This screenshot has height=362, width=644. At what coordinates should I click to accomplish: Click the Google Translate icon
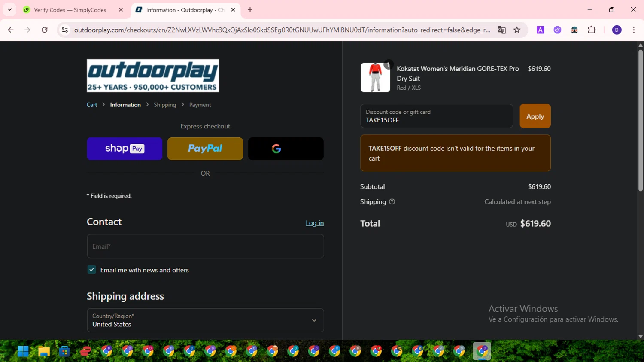point(501,30)
